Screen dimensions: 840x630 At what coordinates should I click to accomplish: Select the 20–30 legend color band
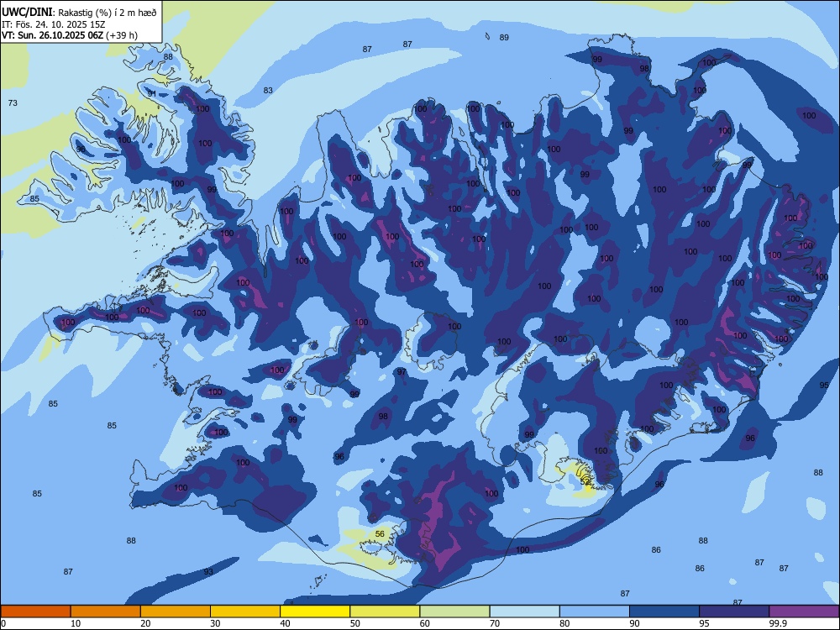[176, 612]
